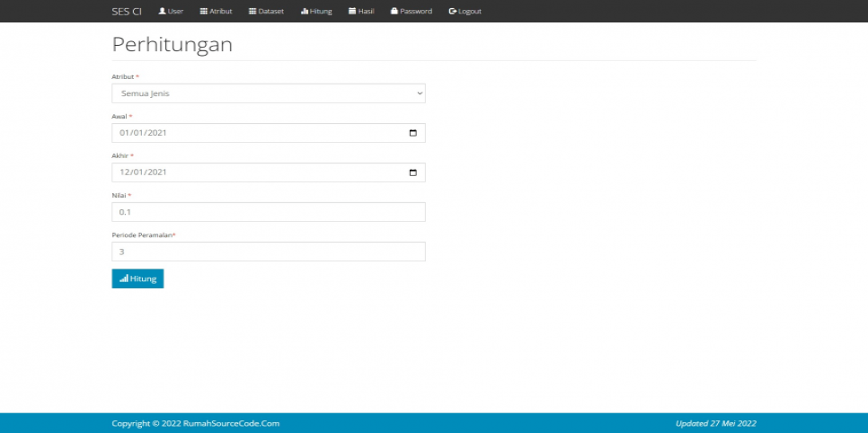This screenshot has height=433, width=868.
Task: Click the Hitung chart icon in navbar
Action: 305,12
